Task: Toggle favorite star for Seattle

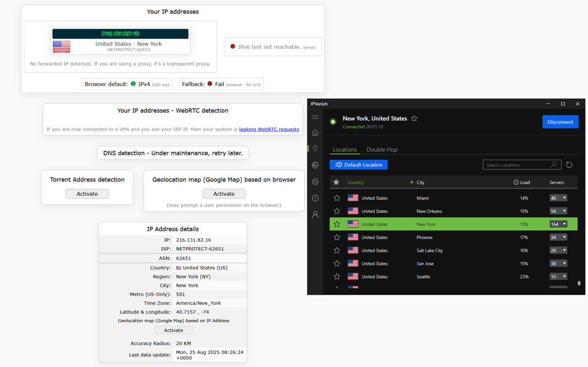Action: tap(336, 277)
